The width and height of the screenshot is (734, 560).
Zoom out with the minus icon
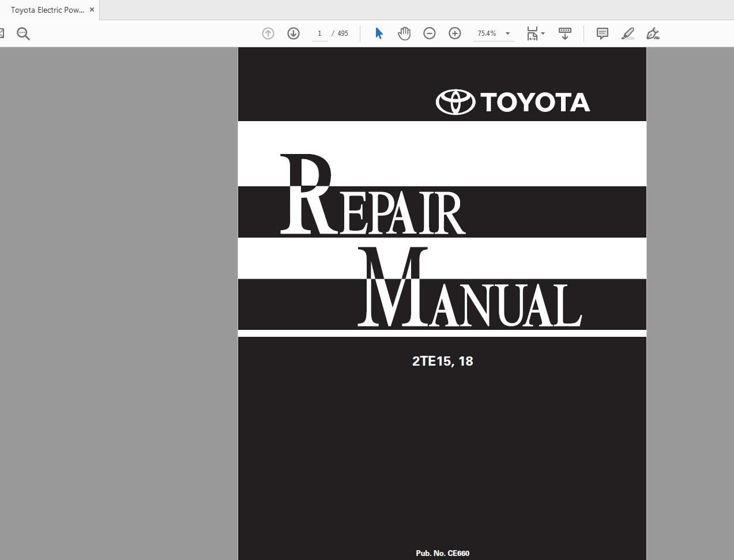point(430,33)
